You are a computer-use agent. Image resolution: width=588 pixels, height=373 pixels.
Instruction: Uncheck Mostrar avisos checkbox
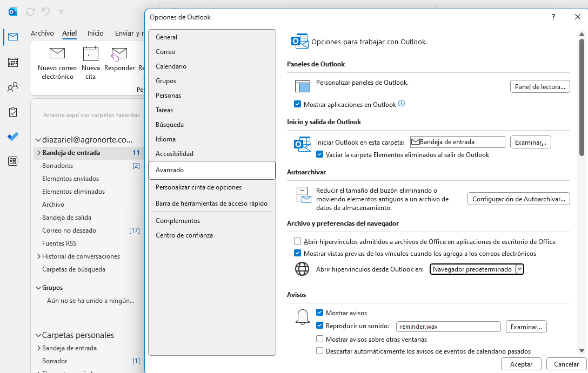coord(319,312)
